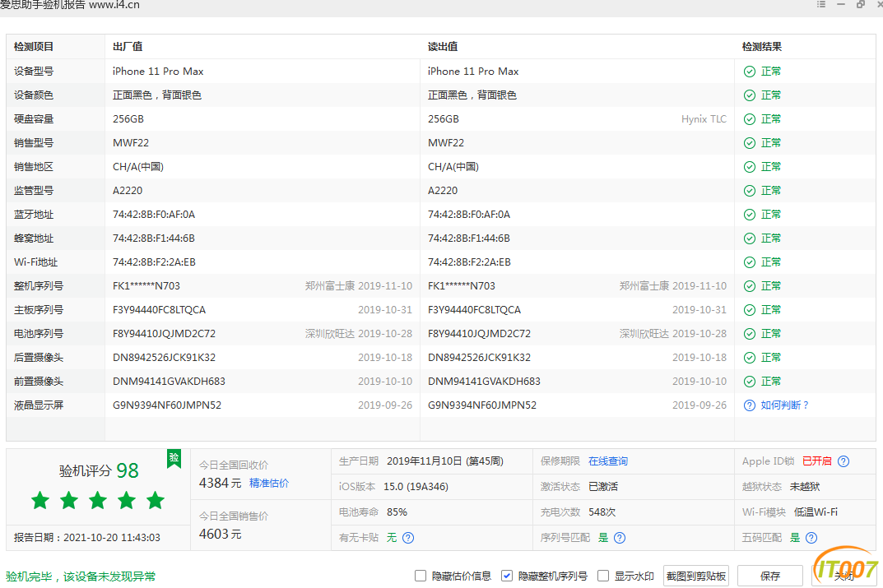The image size is (883, 588).
Task: Click the 如何判断？ link
Action: pyautogui.click(x=785, y=405)
